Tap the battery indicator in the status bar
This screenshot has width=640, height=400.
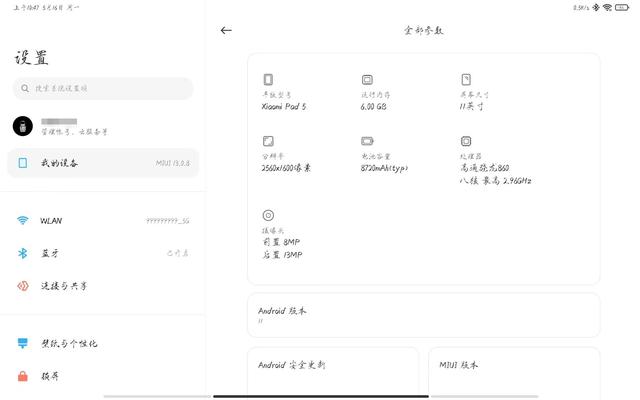[x=622, y=7]
